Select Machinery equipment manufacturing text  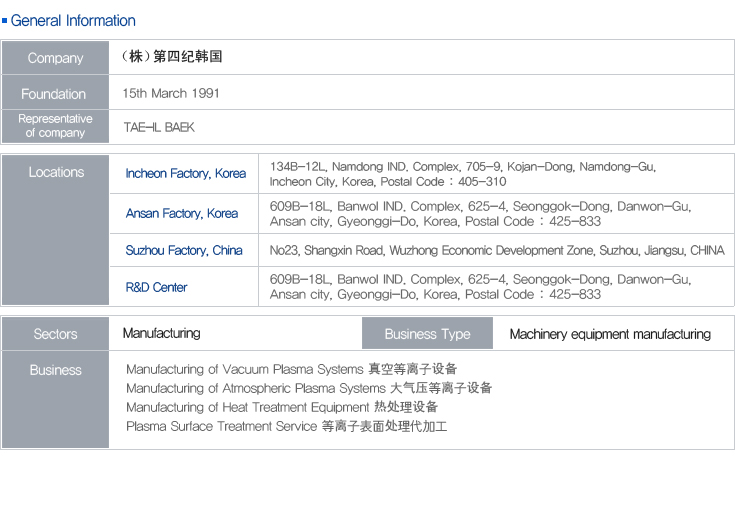pos(610,334)
